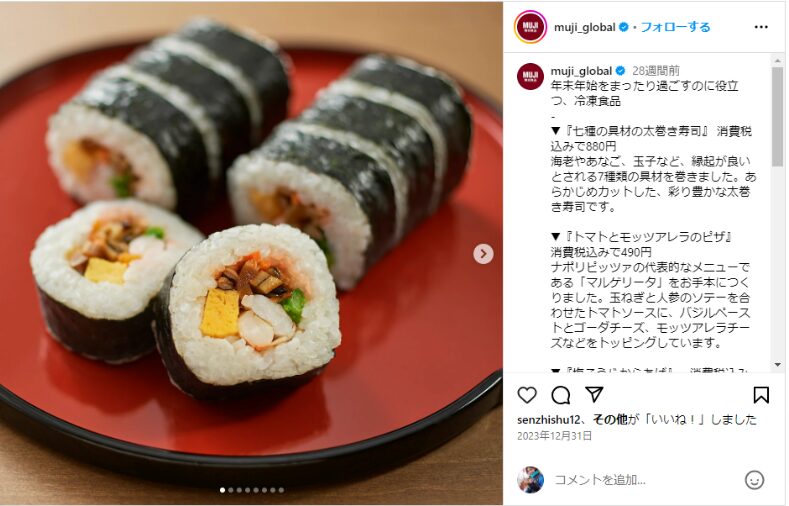The image size is (789, 506).
Task: Open muji_global username link in caption
Action: tap(581, 71)
